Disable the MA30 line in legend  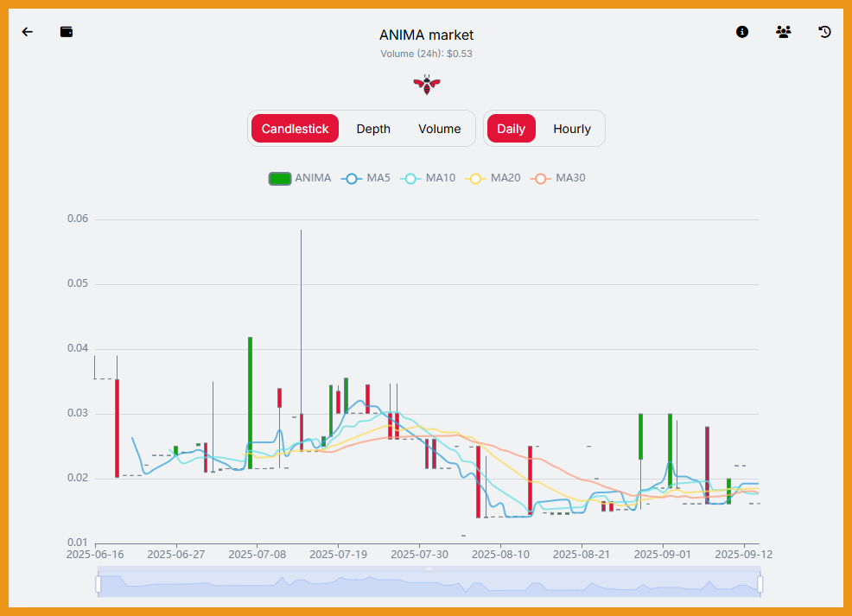click(558, 179)
